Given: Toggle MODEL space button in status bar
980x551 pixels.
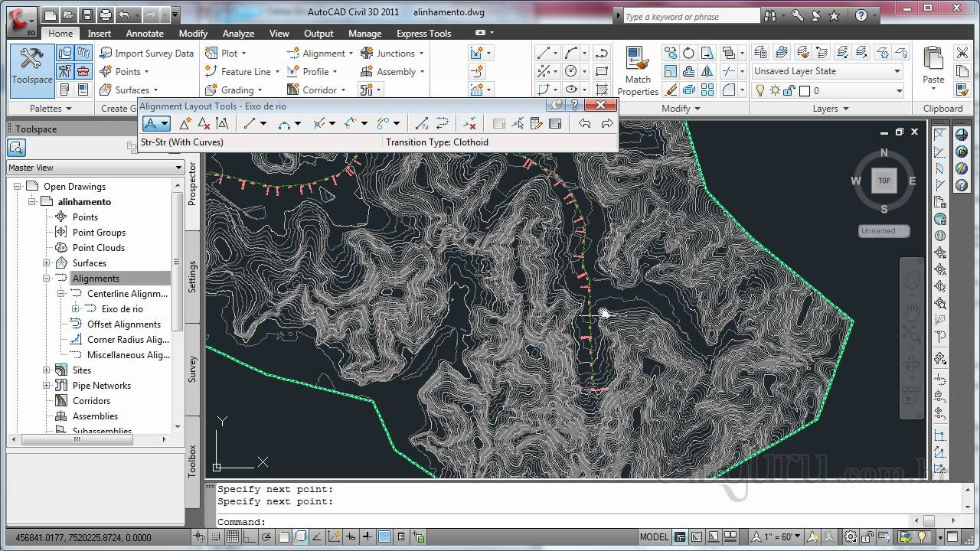Looking at the screenshot, I should (x=654, y=536).
